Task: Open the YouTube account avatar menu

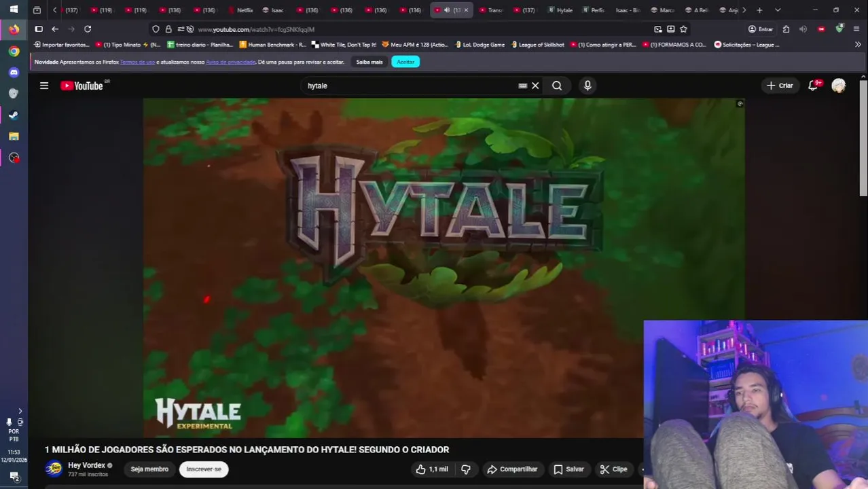Action: coord(839,86)
